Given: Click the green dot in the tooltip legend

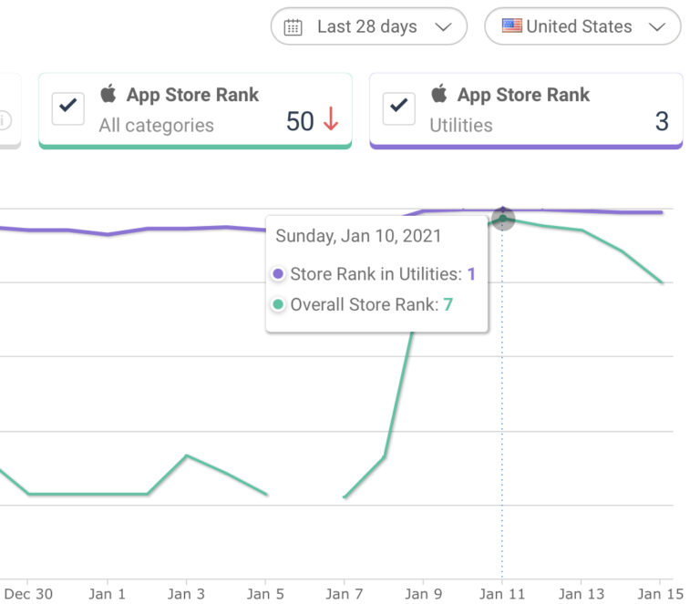Looking at the screenshot, I should [278, 305].
